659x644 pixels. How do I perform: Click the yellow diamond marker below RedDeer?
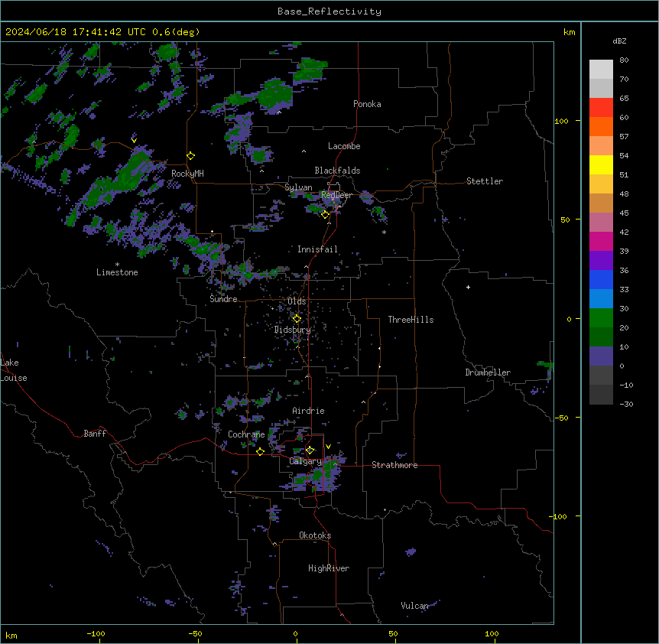pyautogui.click(x=325, y=215)
